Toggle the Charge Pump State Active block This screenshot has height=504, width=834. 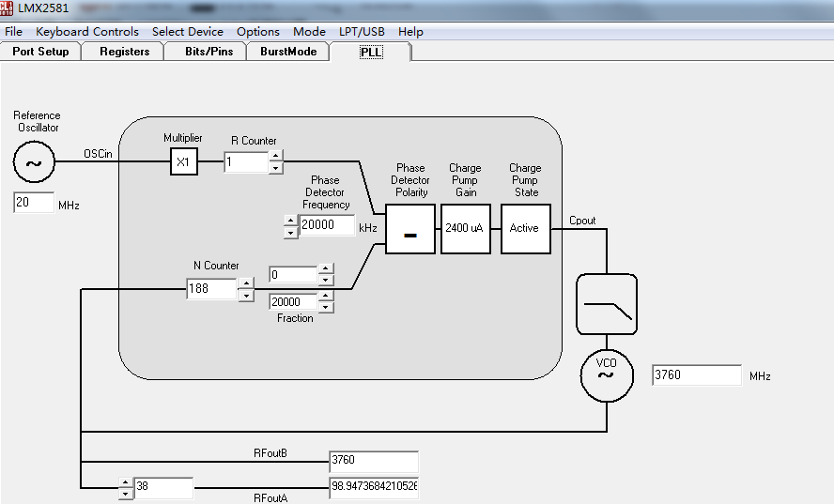coord(526,229)
